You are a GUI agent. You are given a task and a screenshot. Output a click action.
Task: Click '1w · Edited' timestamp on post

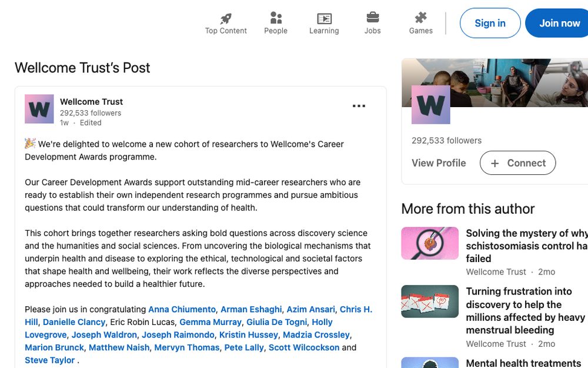click(81, 123)
